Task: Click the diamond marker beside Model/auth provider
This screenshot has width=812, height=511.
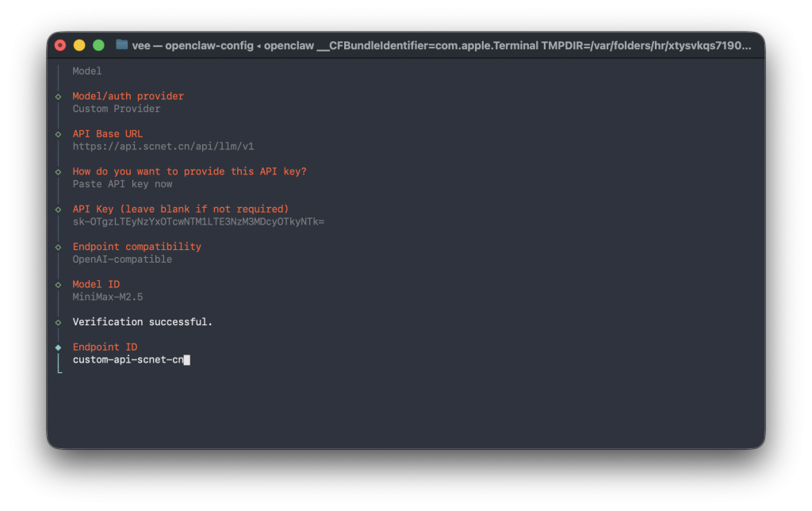Action: coord(58,97)
